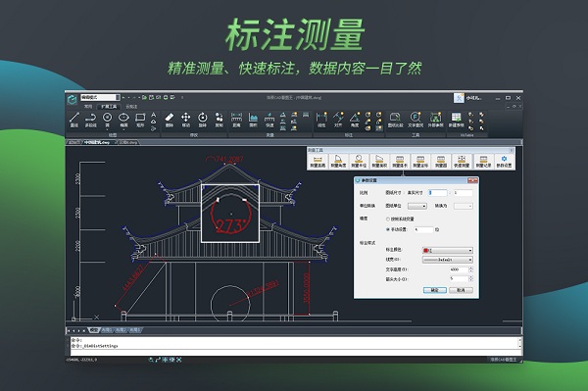Click the Quick measure (快速) ribbon icon

point(269,120)
